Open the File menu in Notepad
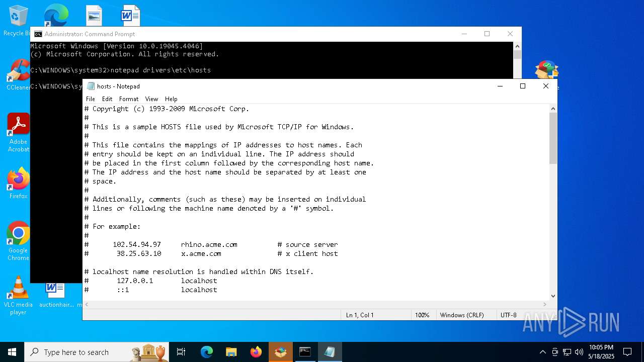The image size is (644, 362). pyautogui.click(x=91, y=99)
